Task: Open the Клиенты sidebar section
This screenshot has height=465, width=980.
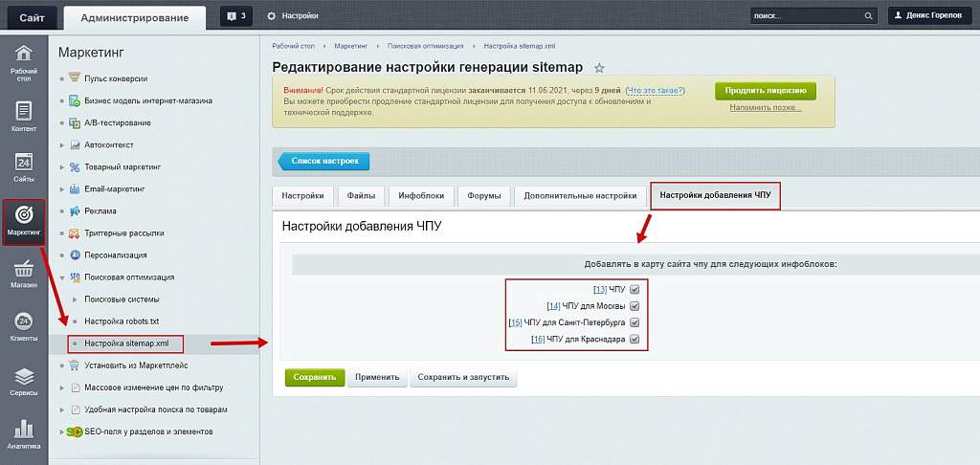Action: pos(24,326)
